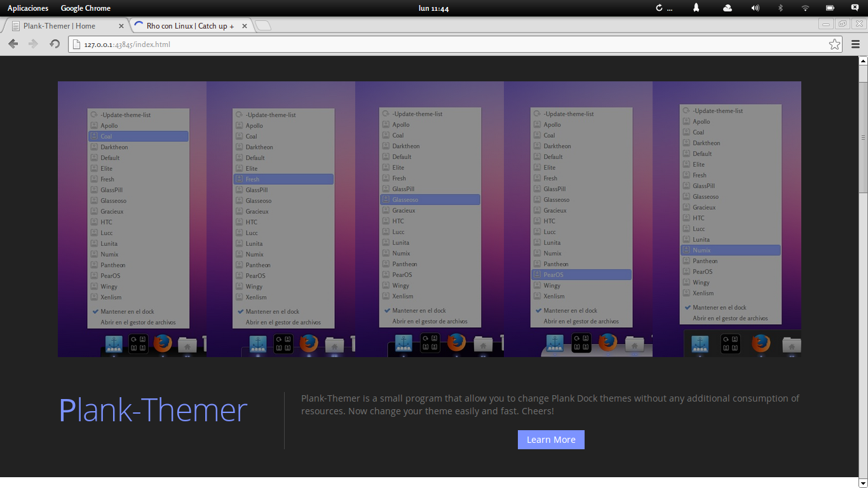The height and width of the screenshot is (488, 868).
Task: Click the highlighted Glasseoso theme entry
Action: click(x=430, y=200)
